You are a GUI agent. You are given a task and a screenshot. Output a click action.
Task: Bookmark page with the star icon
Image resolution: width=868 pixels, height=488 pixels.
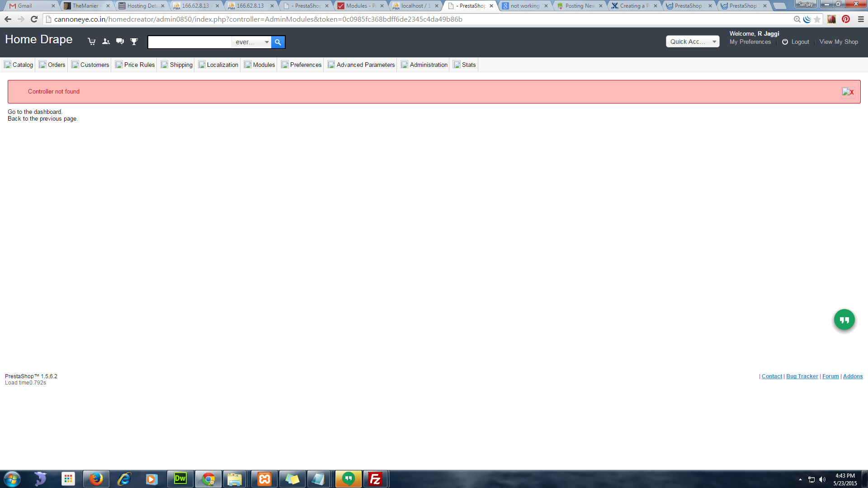point(817,19)
